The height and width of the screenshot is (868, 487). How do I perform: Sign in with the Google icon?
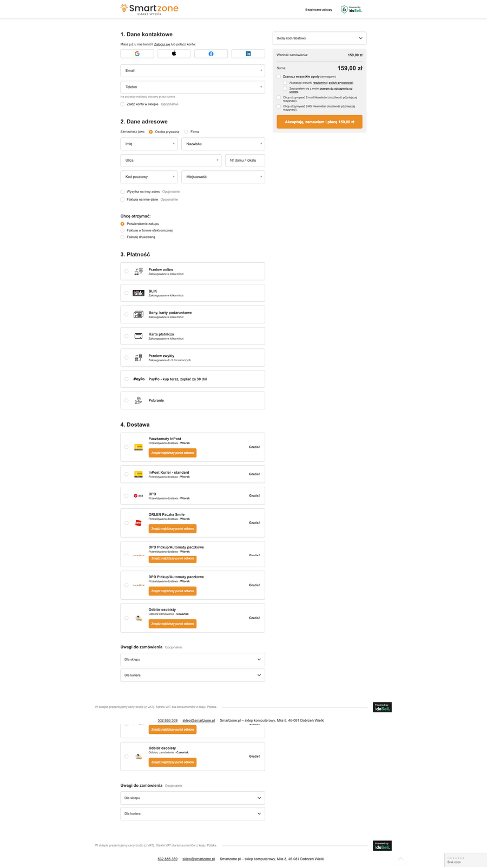(137, 54)
